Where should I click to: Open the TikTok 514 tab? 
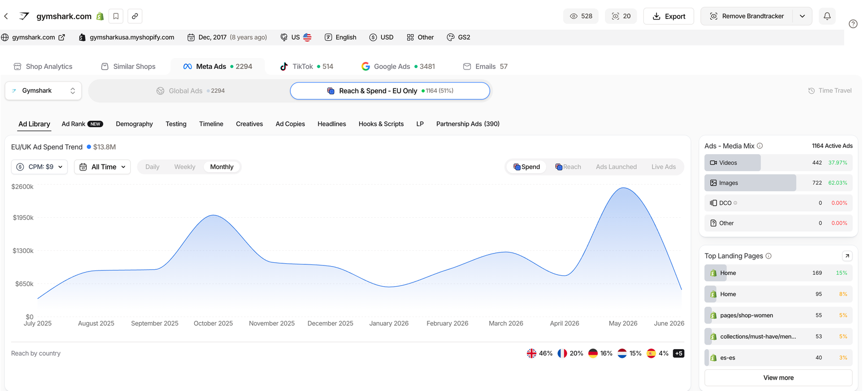(307, 67)
